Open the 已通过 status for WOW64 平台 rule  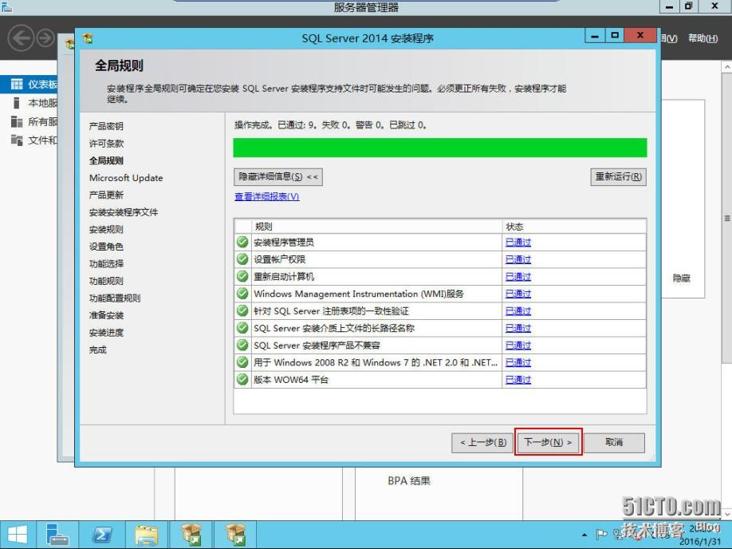tap(518, 380)
